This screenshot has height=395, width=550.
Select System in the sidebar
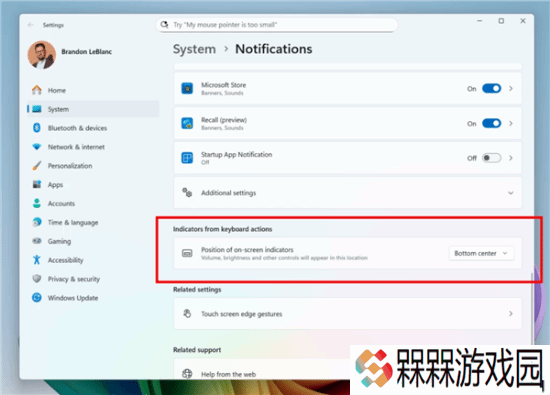[x=93, y=109]
